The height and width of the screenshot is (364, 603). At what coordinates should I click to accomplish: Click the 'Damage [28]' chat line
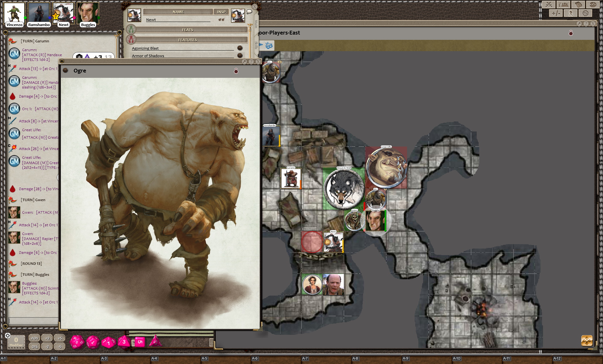pyautogui.click(x=38, y=189)
